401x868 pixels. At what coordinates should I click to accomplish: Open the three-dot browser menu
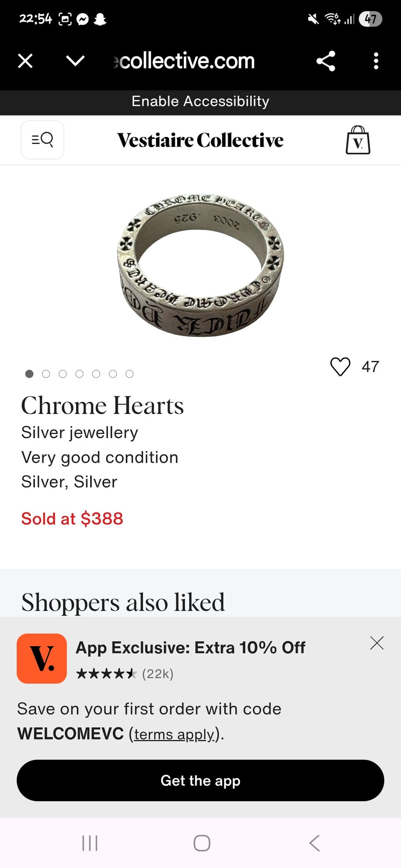point(376,61)
